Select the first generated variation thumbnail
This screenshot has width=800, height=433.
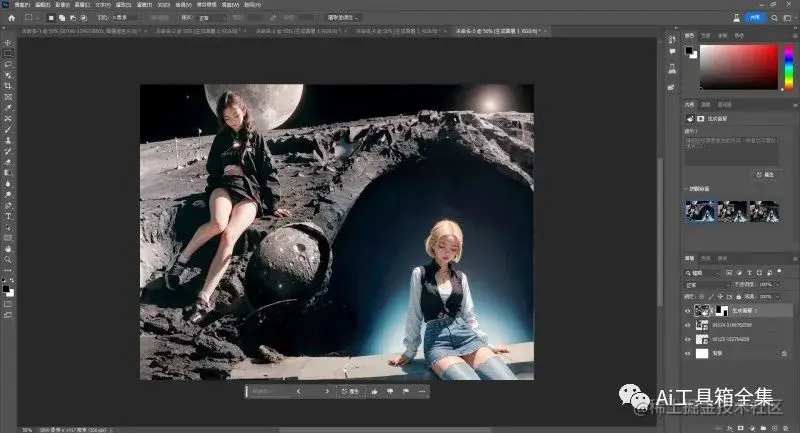700,210
